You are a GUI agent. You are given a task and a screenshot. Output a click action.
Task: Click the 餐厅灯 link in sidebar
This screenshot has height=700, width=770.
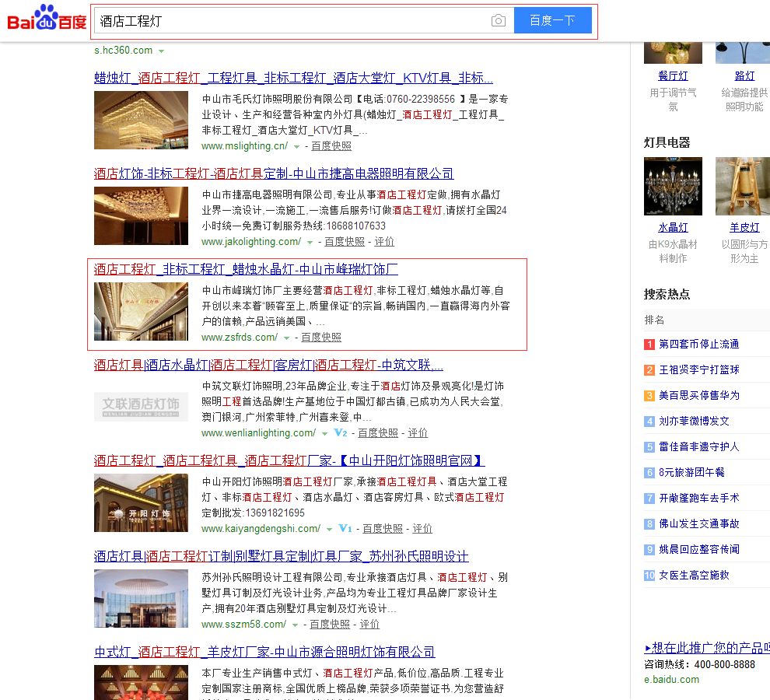pos(673,75)
